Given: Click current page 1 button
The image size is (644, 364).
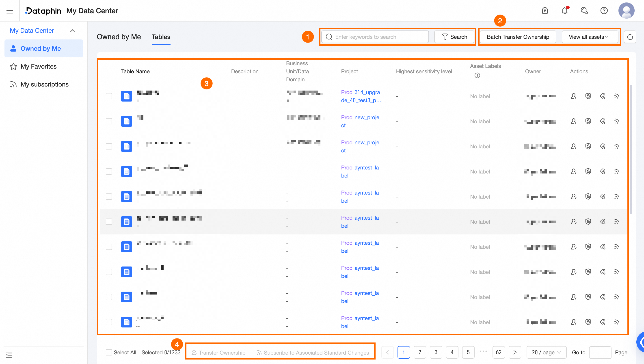Looking at the screenshot, I should 404,353.
